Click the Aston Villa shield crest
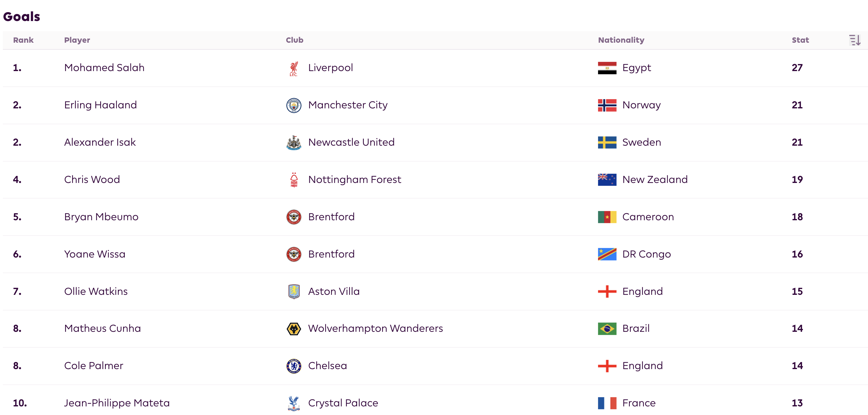Screen dimensions: 868x415 tap(294, 291)
